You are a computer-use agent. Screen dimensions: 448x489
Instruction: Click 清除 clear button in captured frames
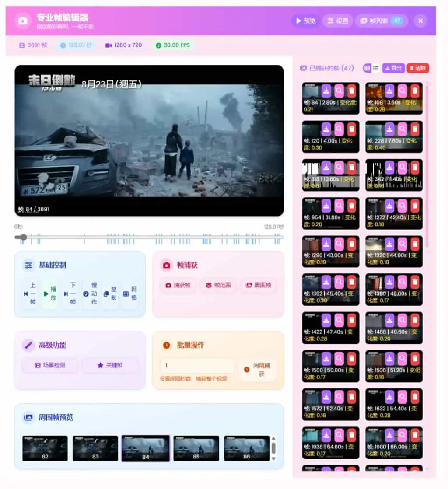[418, 68]
